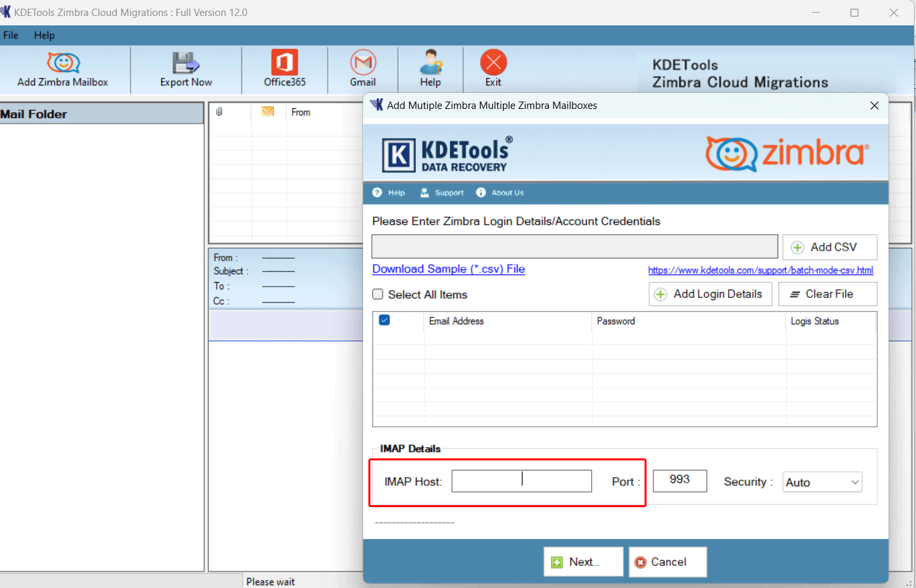Focus the IMAP Host input field
Viewport: 916px width, 588px height.
coord(522,481)
